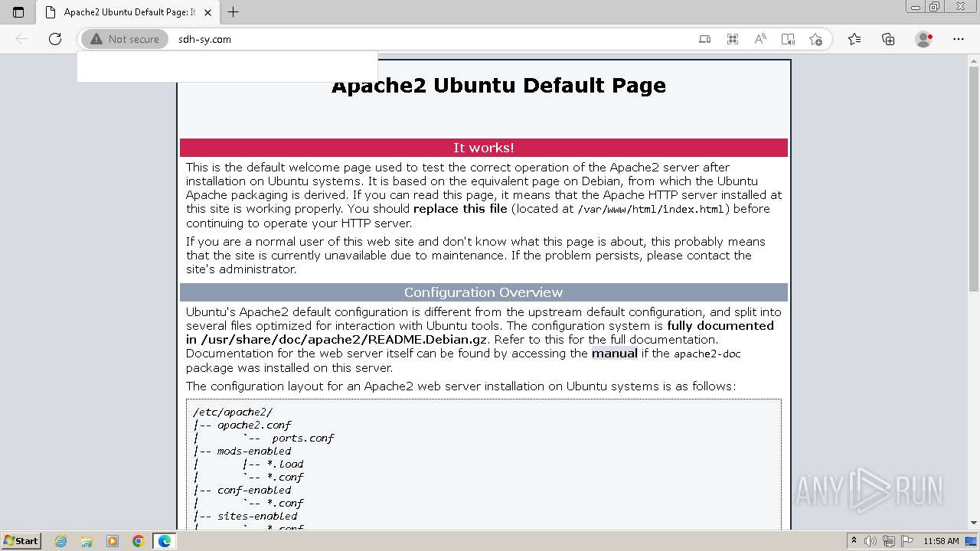Viewport: 980px width, 551px height.
Task: Click the clock showing 11:58 AM
Action: click(941, 541)
